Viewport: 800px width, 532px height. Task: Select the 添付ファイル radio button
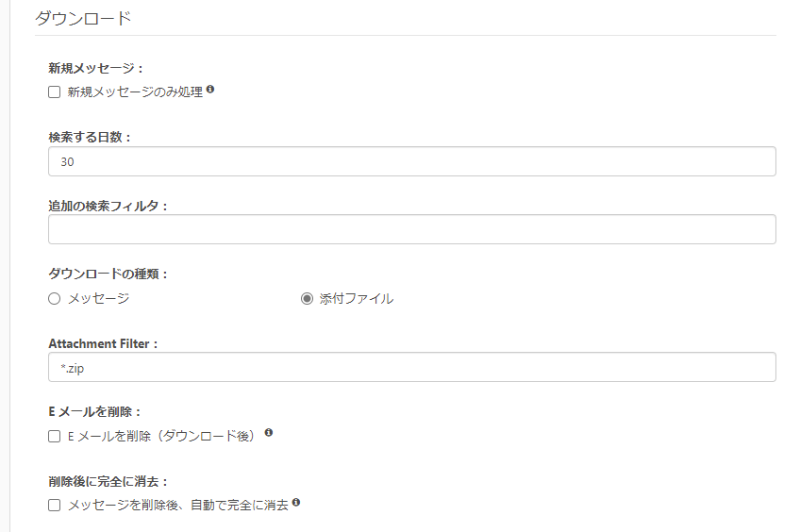[307, 299]
